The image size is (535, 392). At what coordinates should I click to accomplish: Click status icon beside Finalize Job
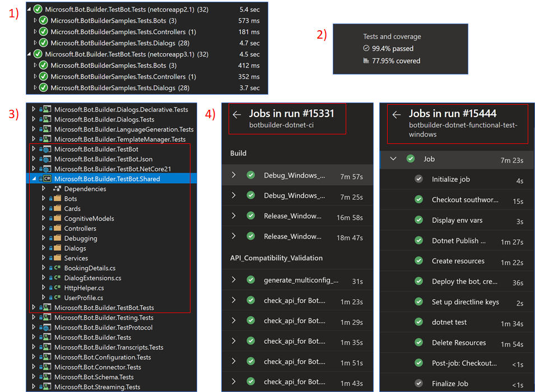(419, 384)
